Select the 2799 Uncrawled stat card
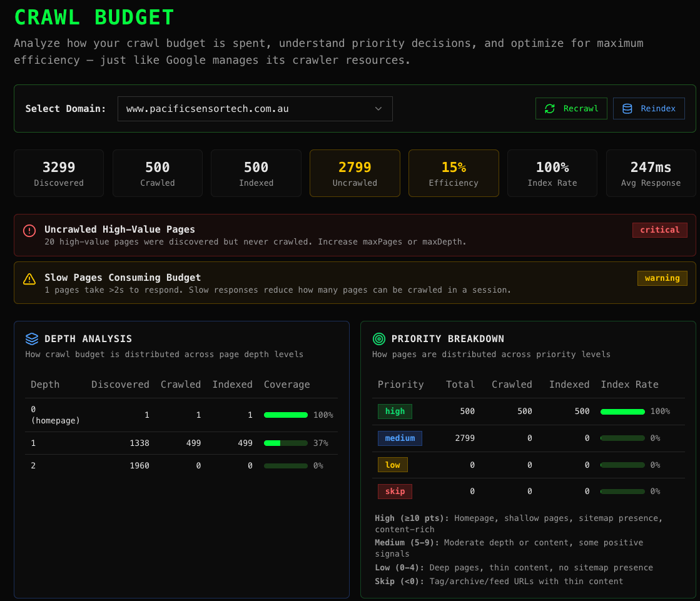The width and height of the screenshot is (700, 601). [x=355, y=173]
